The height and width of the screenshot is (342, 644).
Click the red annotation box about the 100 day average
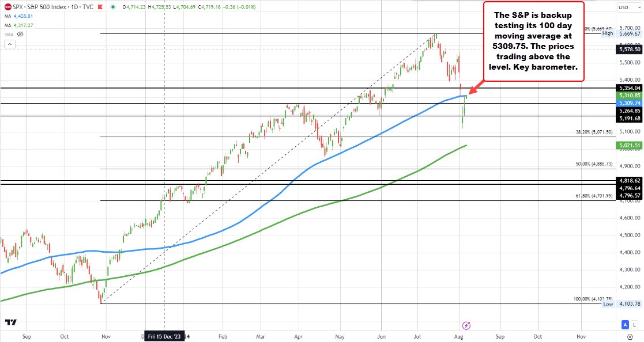pyautogui.click(x=533, y=40)
